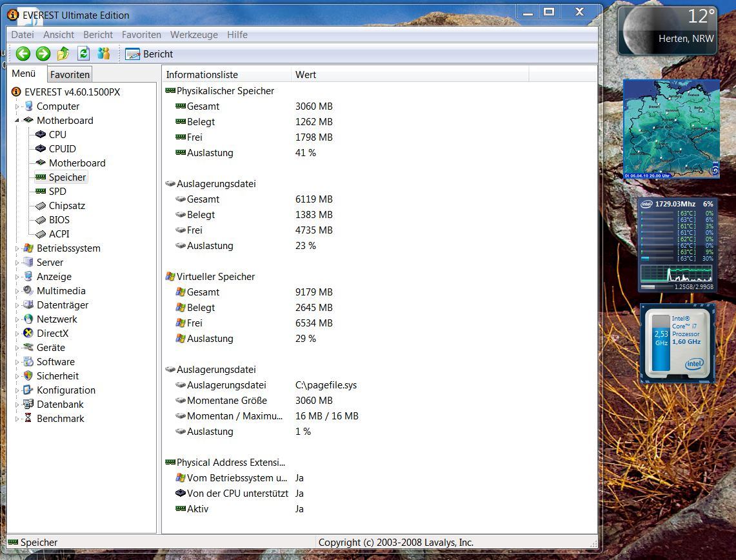Screen dimensions: 736x560
Task: Click the Konfiguration icon in tree
Action: pos(28,390)
